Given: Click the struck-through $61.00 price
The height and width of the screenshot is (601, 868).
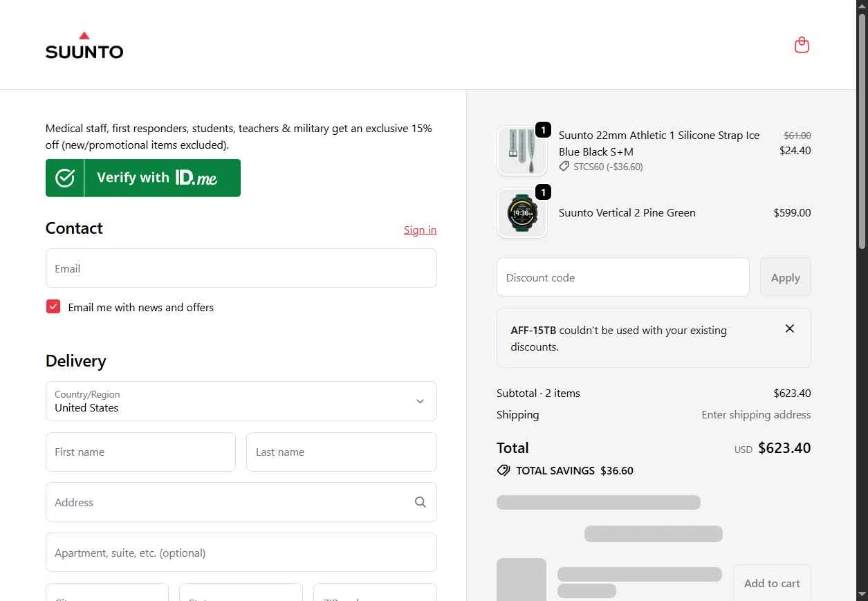Looking at the screenshot, I should point(797,136).
